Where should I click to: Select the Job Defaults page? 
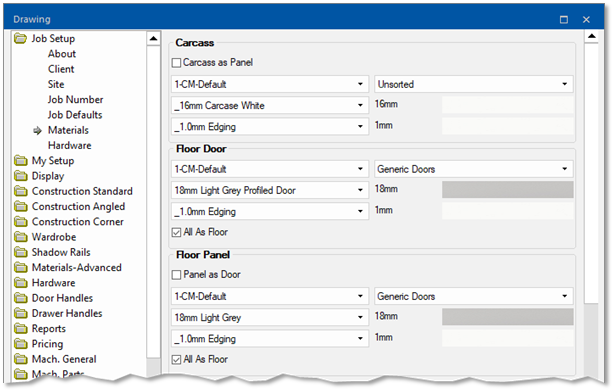tap(75, 115)
